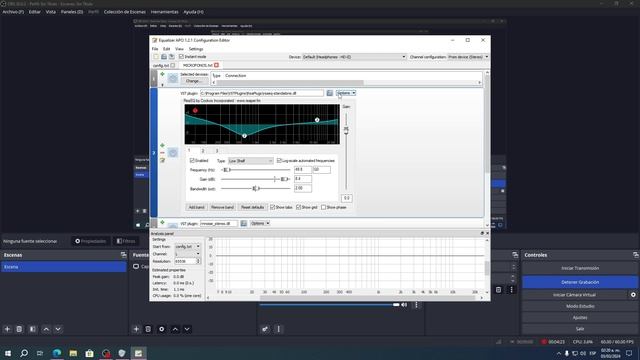The height and width of the screenshot is (360, 640).
Task: Click the open file icon in Equalizer APO toolbar
Action: coord(164,57)
